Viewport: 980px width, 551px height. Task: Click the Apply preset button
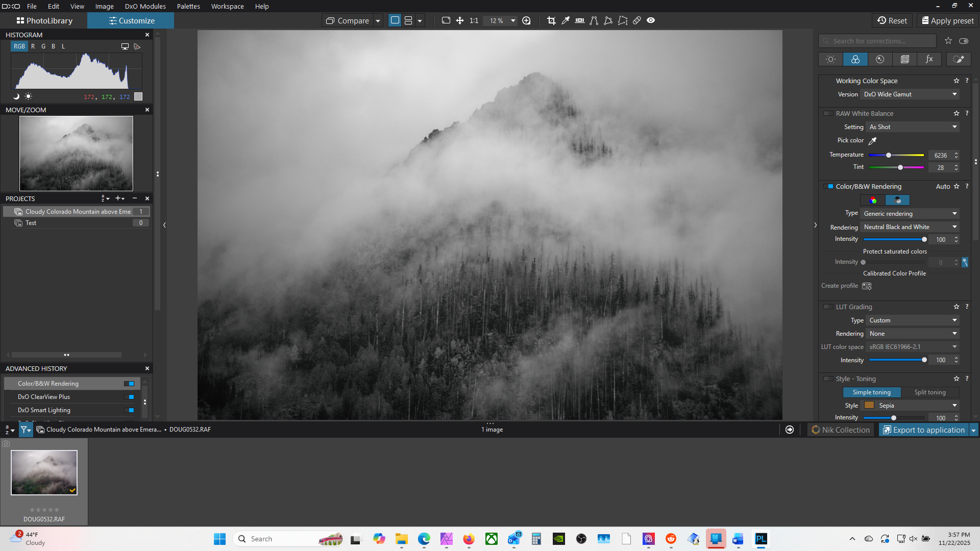[947, 21]
